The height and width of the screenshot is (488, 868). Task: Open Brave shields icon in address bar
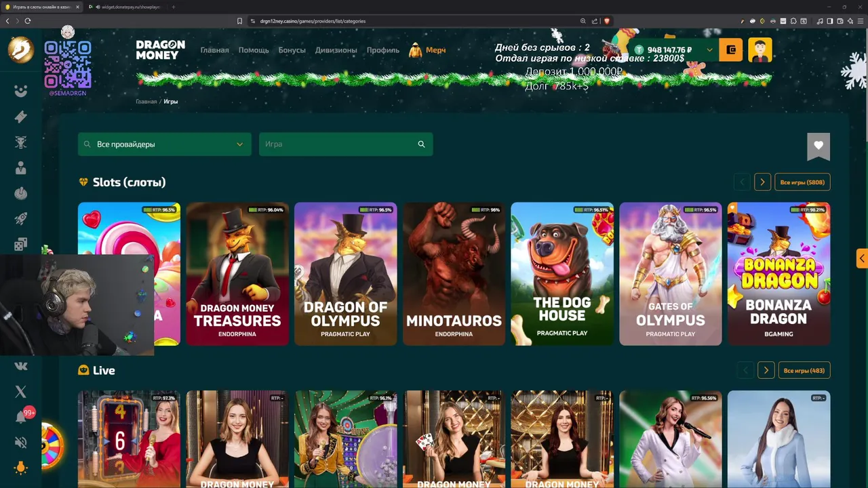pos(607,21)
